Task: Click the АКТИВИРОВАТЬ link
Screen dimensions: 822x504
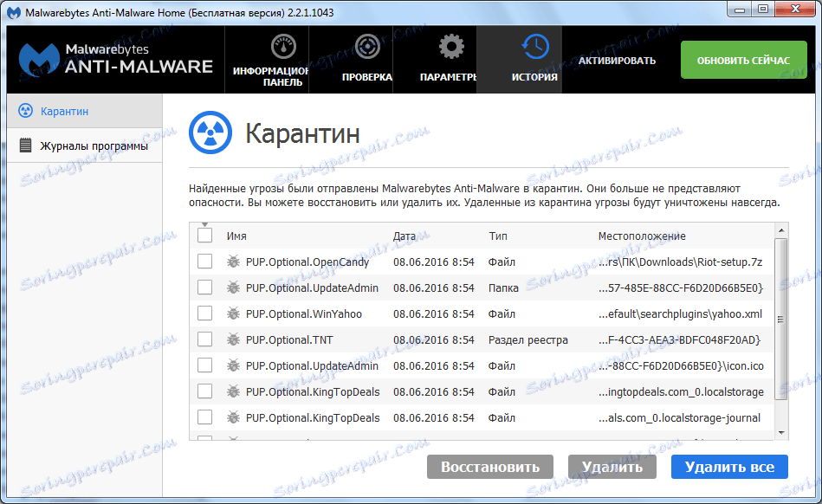Action: pyautogui.click(x=617, y=61)
